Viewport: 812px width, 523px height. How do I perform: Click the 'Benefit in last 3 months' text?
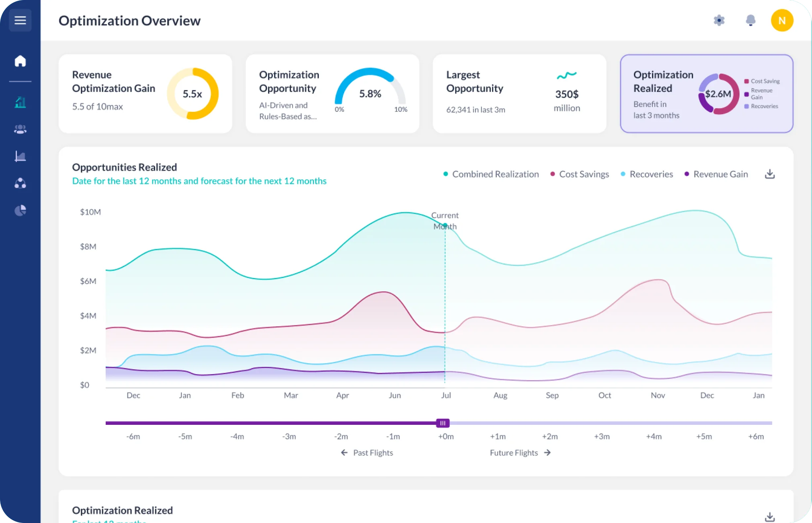[x=656, y=110]
